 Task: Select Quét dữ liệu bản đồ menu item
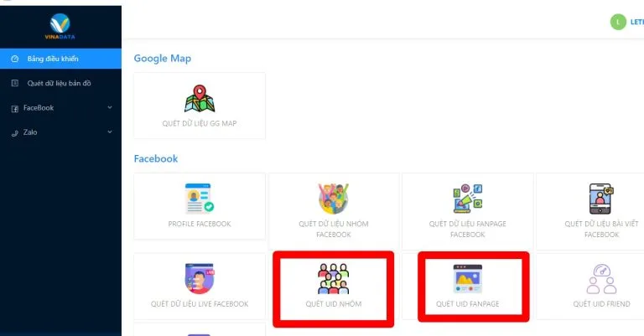[x=60, y=83]
